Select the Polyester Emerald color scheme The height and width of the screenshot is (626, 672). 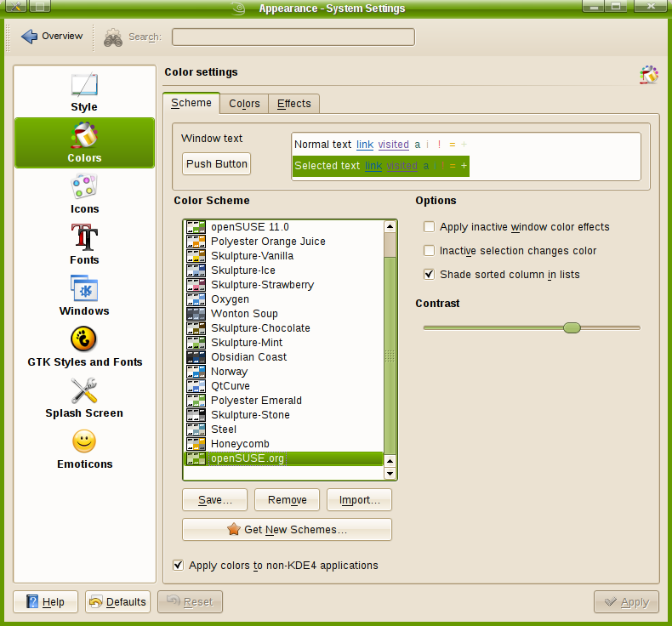pyautogui.click(x=283, y=401)
